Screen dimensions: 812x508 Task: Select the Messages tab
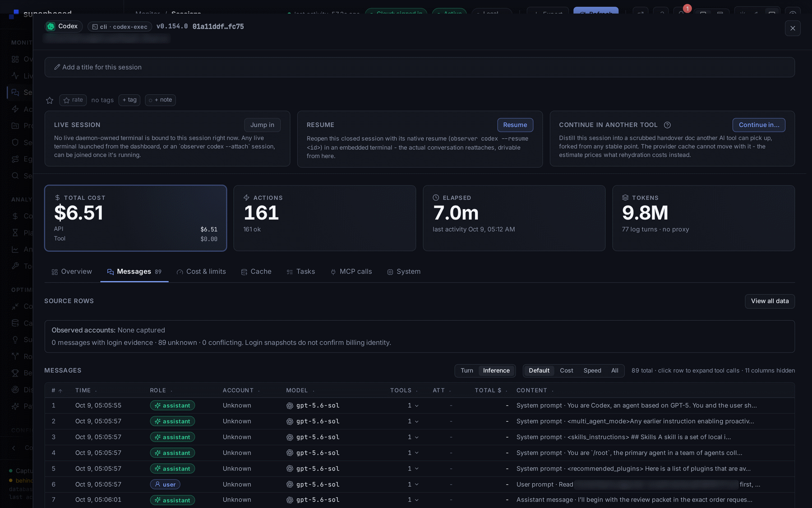click(134, 271)
